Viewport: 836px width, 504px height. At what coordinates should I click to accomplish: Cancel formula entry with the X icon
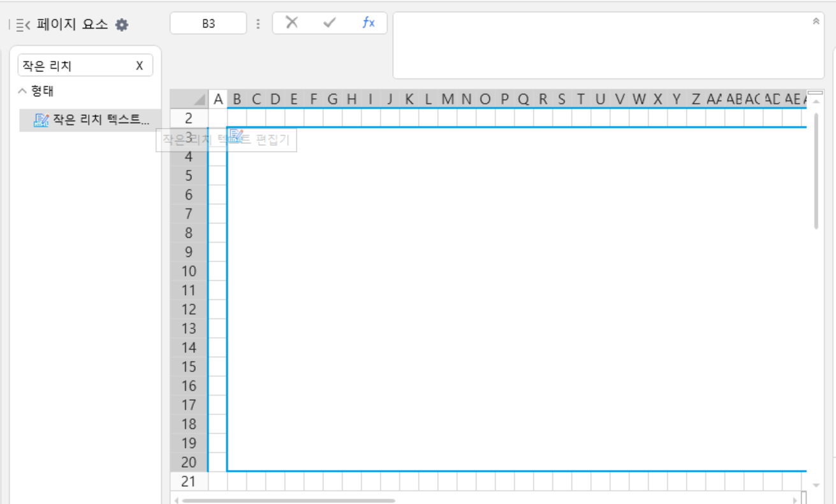tap(292, 23)
